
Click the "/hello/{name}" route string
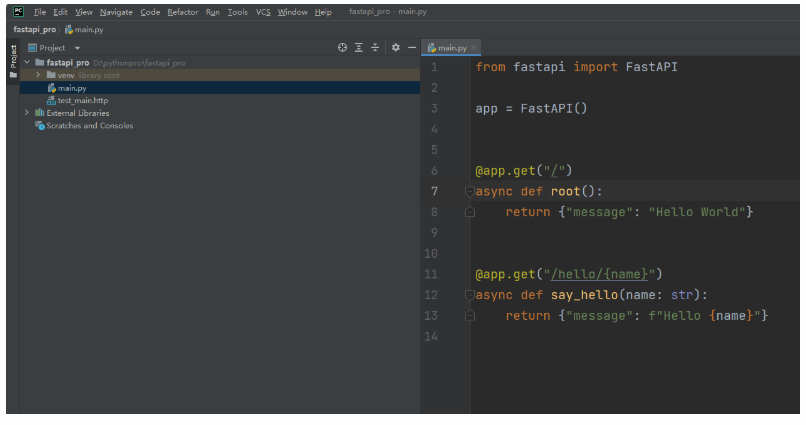(x=599, y=274)
